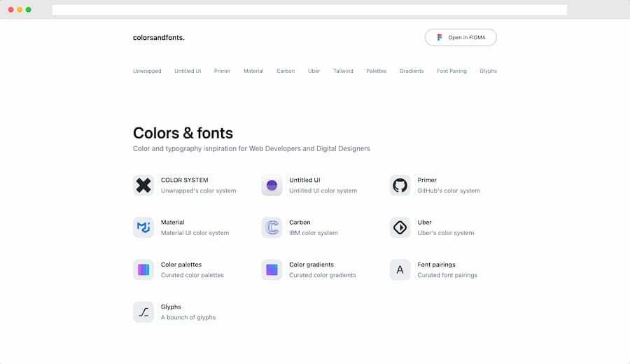
Task: Open the Color palettes card title
Action: pyautogui.click(x=181, y=265)
